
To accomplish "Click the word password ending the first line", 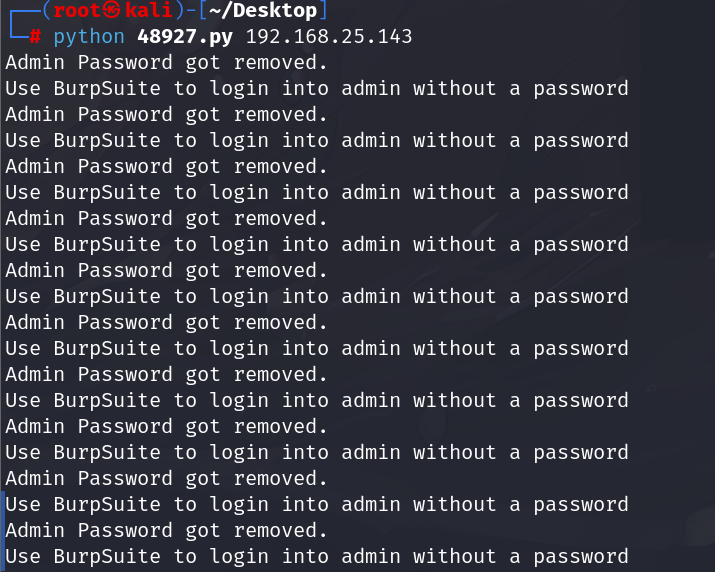I will [x=581, y=89].
